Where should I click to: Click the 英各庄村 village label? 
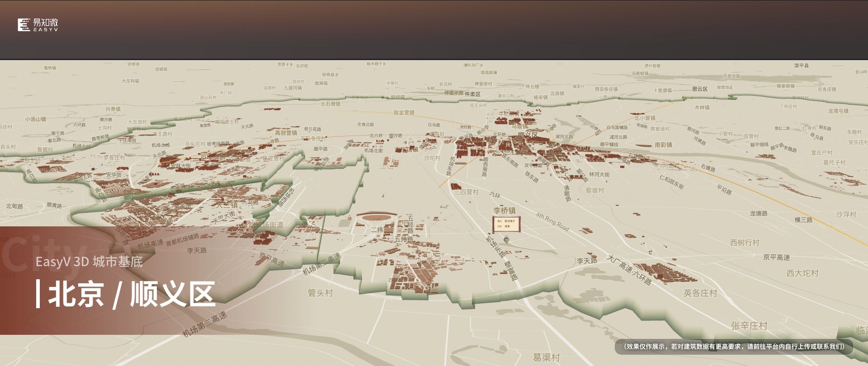[700, 293]
